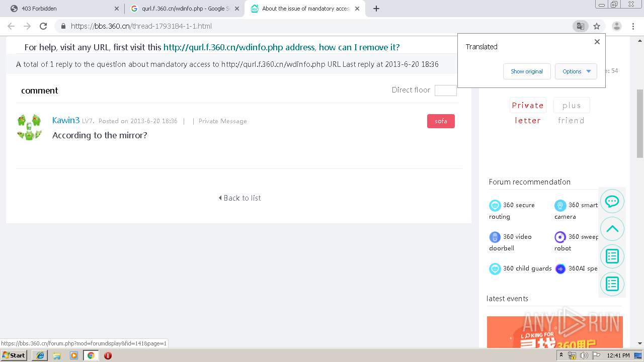Image resolution: width=644 pixels, height=362 pixels.
Task: Click the page vertical scrollbar thumb
Action: coord(640,124)
